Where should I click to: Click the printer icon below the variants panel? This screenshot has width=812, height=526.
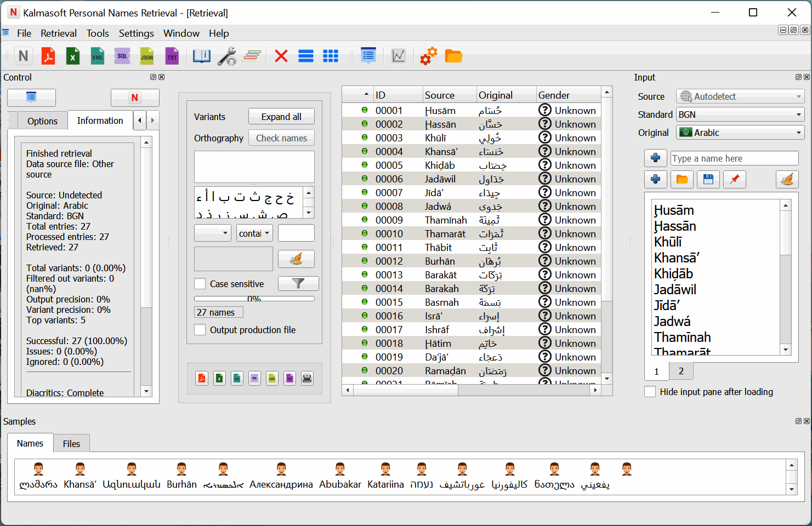click(x=307, y=378)
